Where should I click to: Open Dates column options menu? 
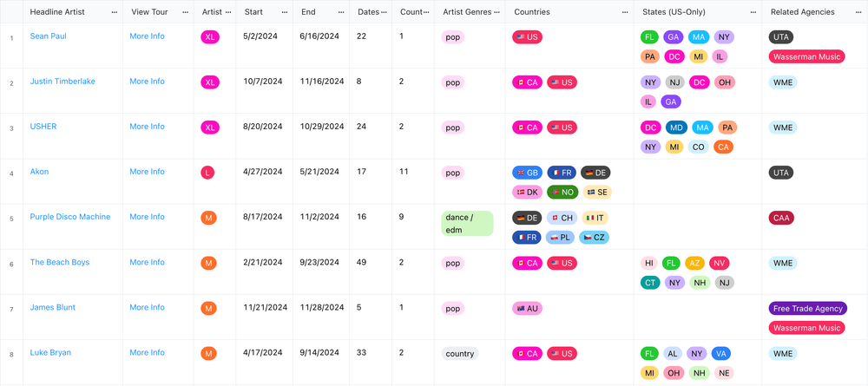(x=384, y=11)
